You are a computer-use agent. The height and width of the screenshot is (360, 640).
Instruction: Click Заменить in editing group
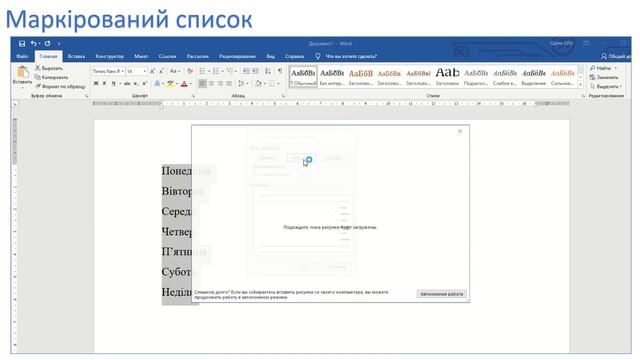click(604, 77)
